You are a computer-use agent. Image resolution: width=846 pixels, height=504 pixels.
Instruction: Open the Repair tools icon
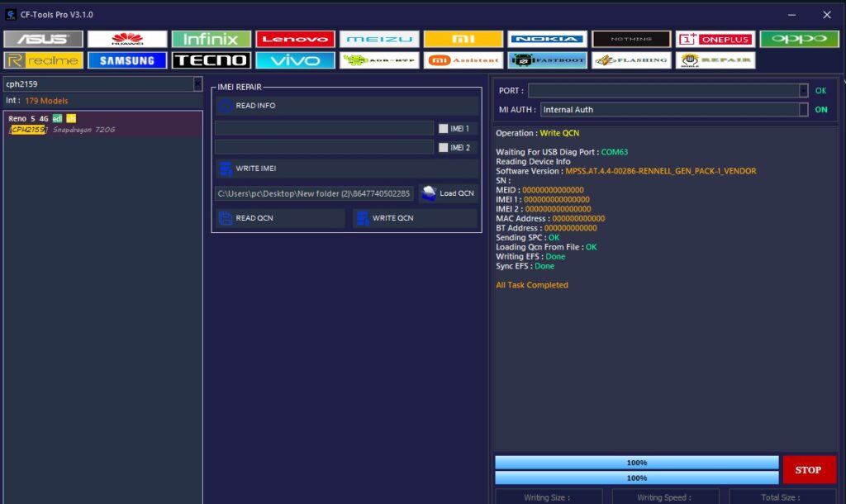[715, 60]
